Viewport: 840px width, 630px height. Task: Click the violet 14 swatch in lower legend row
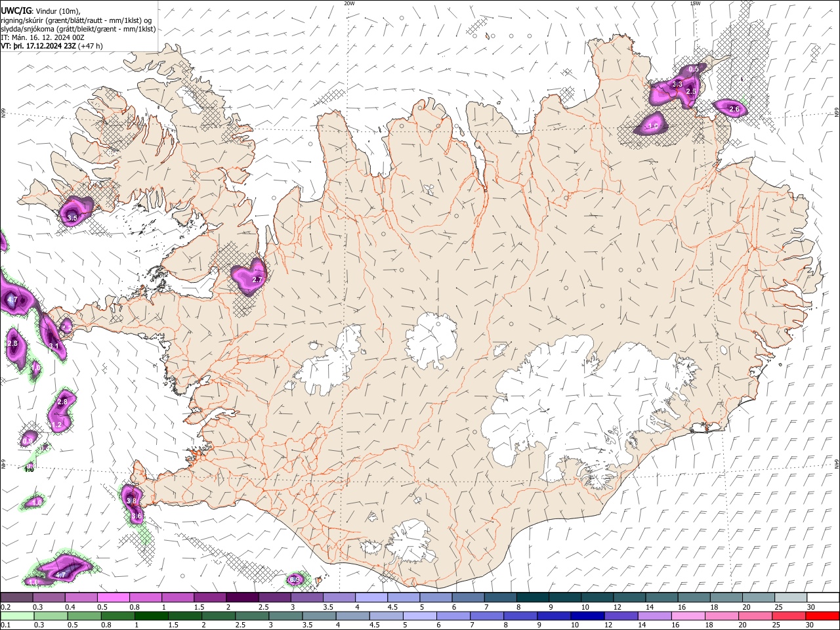[x=654, y=616]
